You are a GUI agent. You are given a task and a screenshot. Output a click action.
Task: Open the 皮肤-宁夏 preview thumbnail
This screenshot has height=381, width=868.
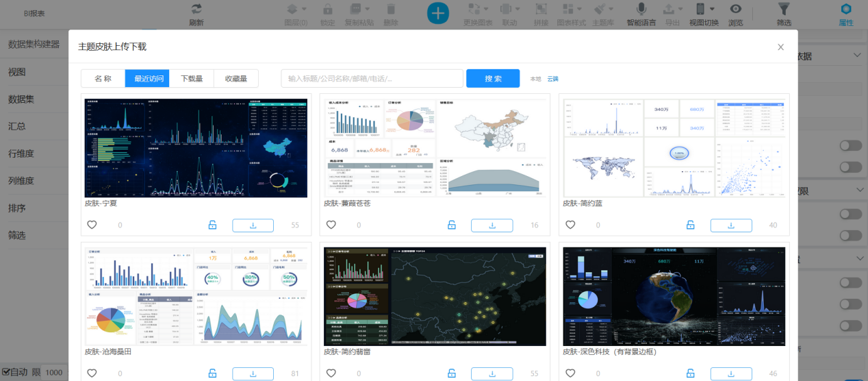pyautogui.click(x=196, y=148)
